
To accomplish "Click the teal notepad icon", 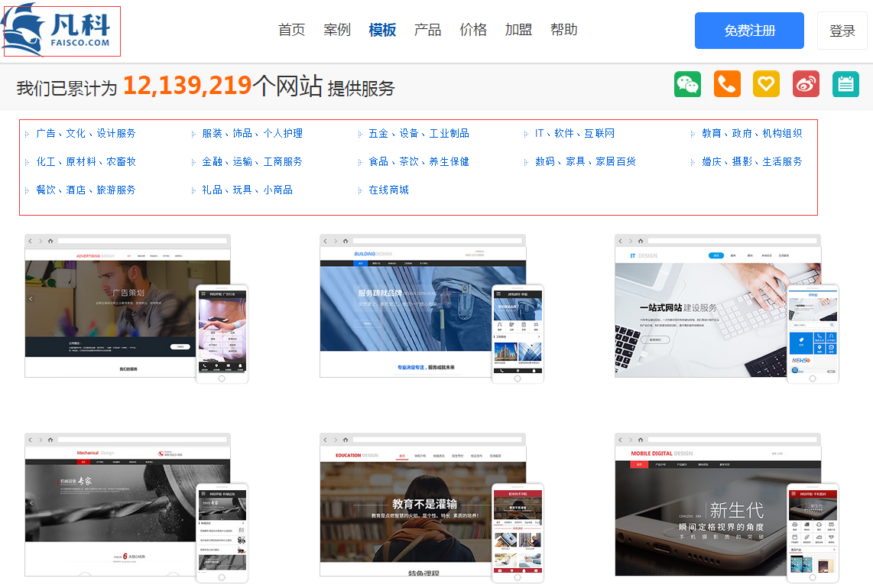I will [x=845, y=84].
